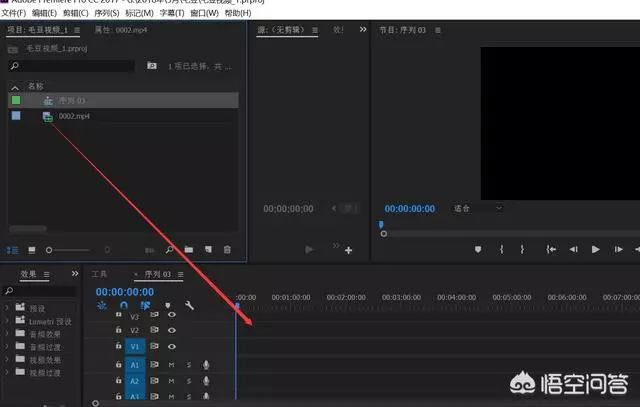Click the blue label swatch of 0002.mp4

[x=16, y=116]
